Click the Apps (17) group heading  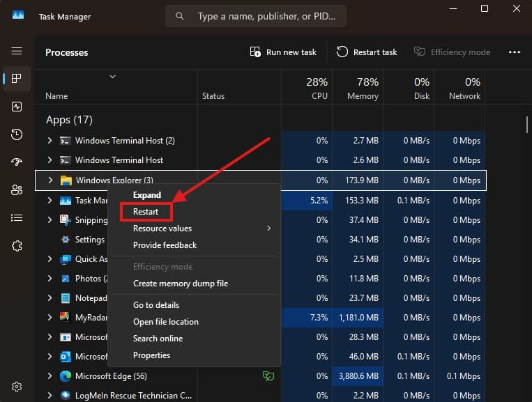pos(69,120)
